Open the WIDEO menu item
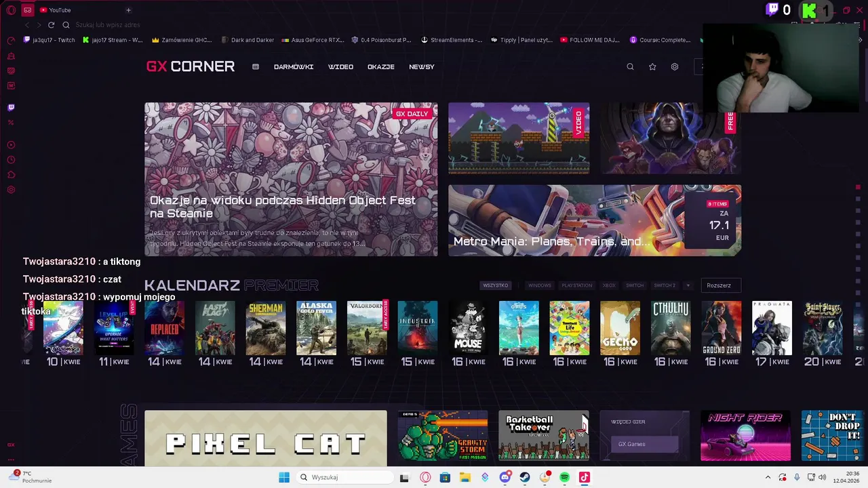Viewport: 868px width, 488px height. (340, 67)
